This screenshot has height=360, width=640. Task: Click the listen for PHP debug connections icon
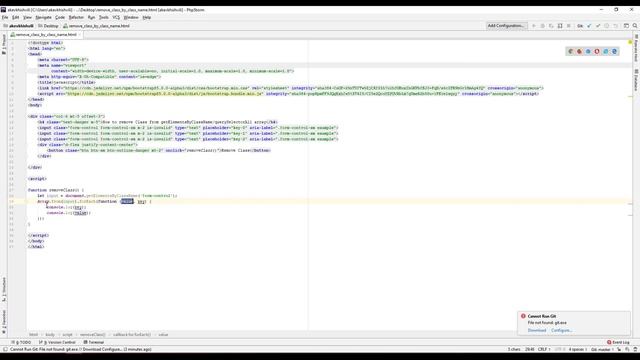(x=560, y=26)
